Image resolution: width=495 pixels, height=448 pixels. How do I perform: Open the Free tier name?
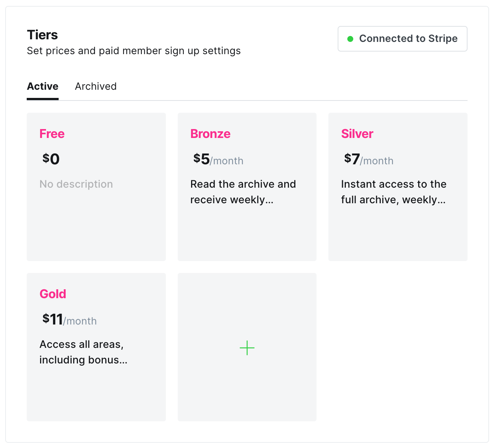tap(52, 134)
